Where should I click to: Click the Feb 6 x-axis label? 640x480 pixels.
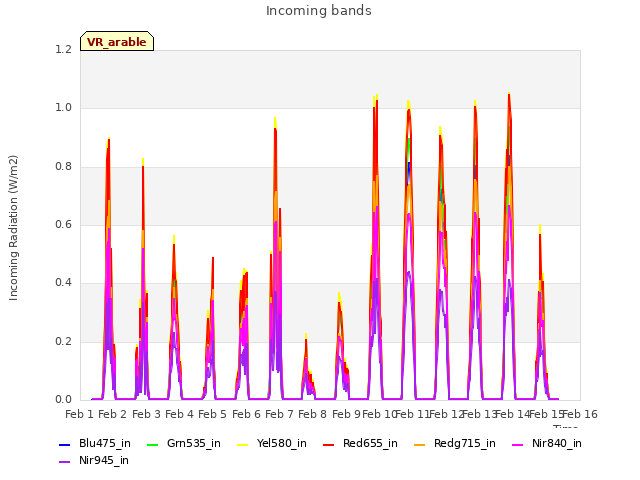pos(246,414)
